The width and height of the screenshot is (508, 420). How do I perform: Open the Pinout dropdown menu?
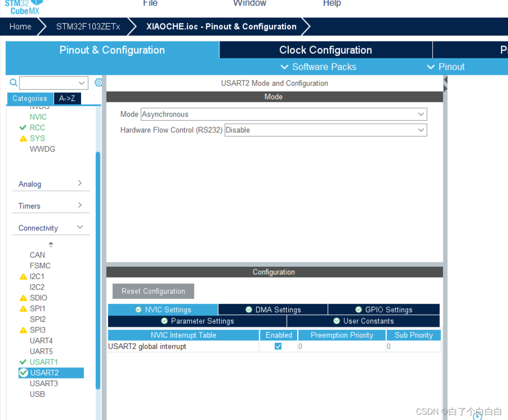pos(446,67)
